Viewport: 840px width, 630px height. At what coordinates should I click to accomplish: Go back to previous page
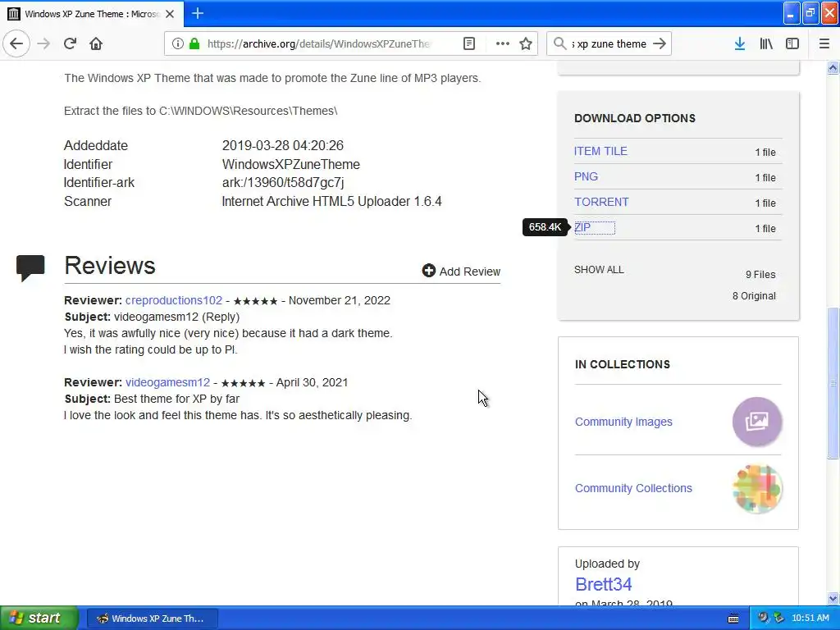[16, 43]
